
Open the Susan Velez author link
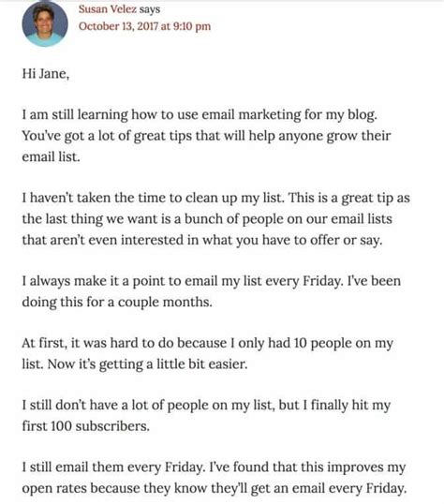click(108, 9)
